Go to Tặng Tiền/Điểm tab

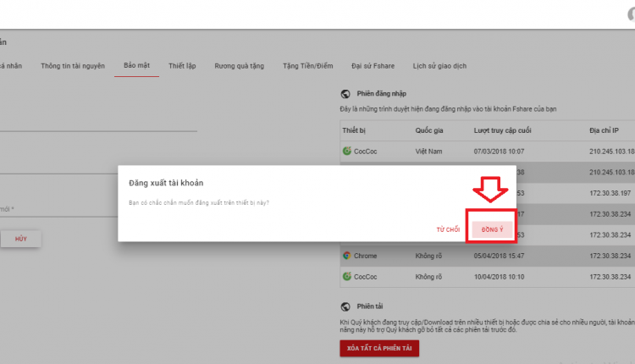308,66
